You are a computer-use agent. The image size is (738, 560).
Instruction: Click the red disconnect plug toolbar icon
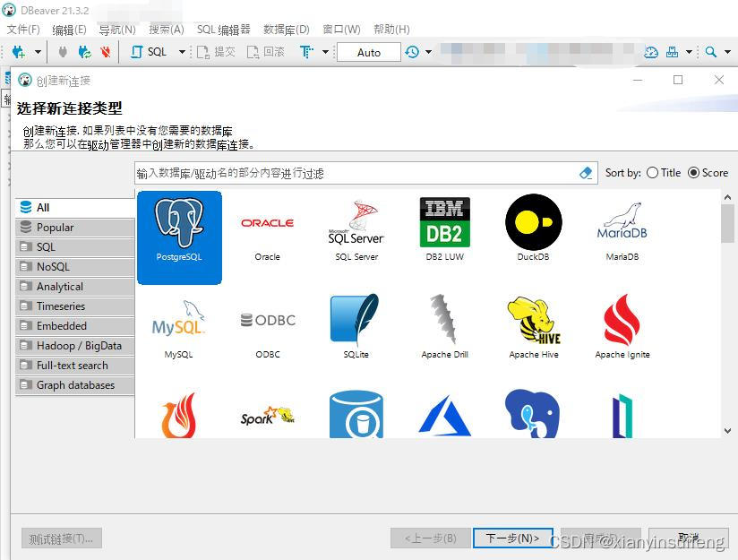(x=106, y=52)
